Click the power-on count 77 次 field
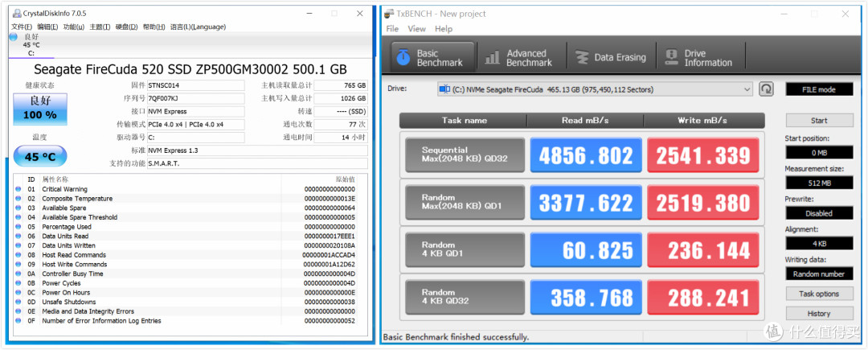This screenshot has height=350, width=868. tap(341, 125)
